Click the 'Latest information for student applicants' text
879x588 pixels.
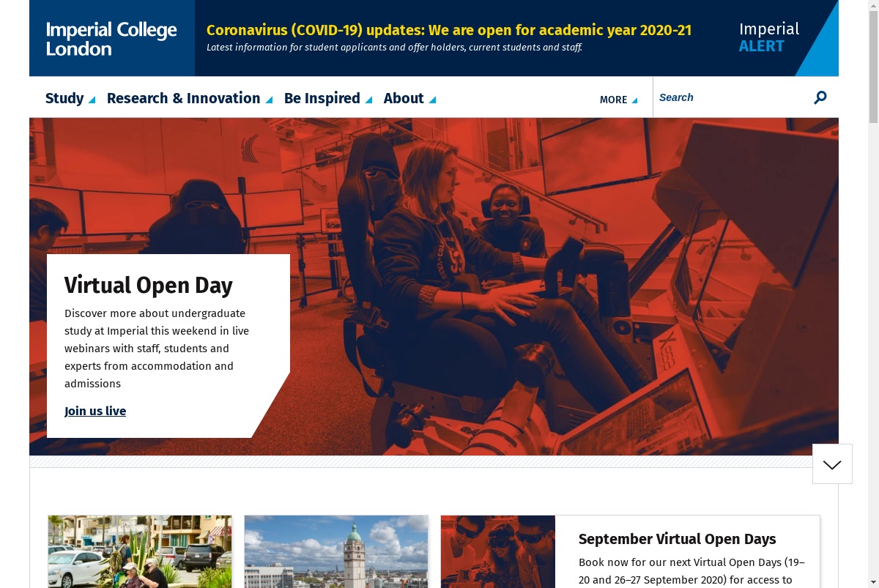[x=394, y=48]
